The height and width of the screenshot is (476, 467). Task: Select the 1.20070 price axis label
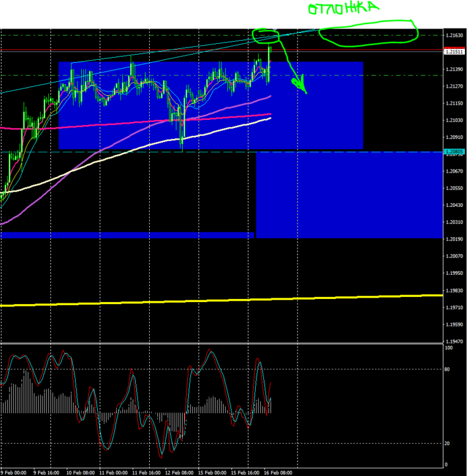[x=454, y=256]
